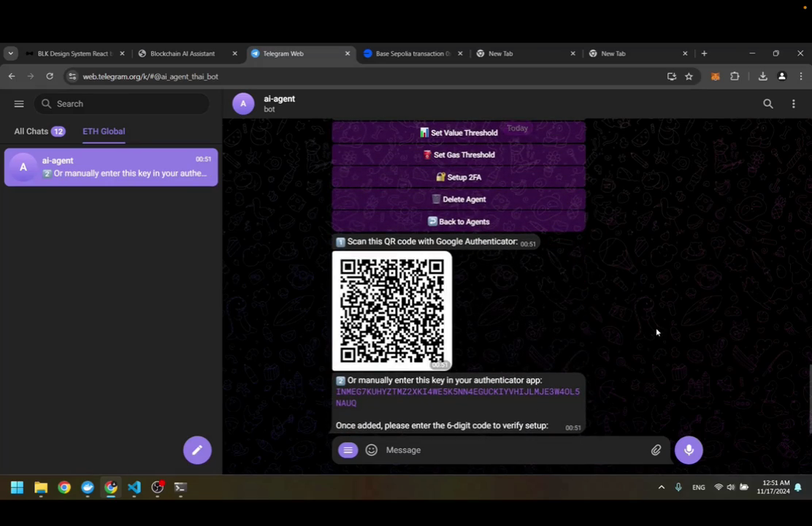
Task: Reload the current page
Action: [x=50, y=77]
